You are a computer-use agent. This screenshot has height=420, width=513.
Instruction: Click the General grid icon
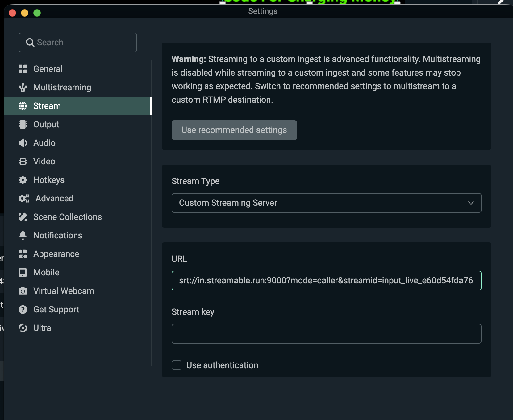click(x=23, y=69)
